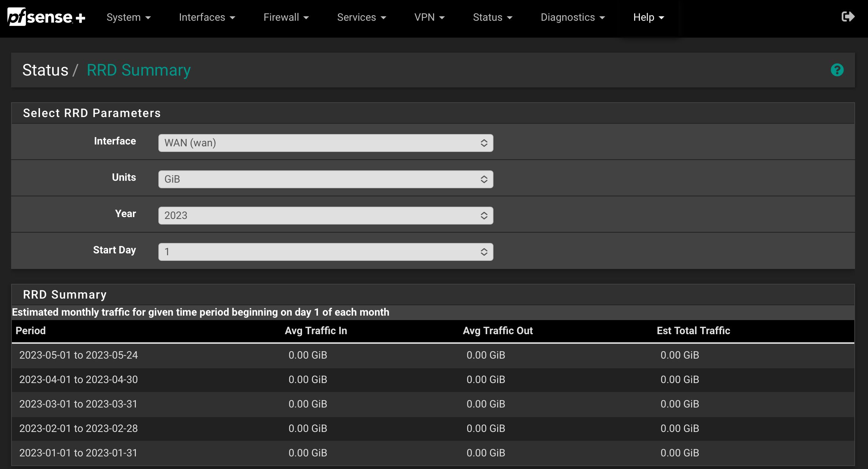Expand the Firewall menu
This screenshot has width=868, height=469.
tap(286, 17)
